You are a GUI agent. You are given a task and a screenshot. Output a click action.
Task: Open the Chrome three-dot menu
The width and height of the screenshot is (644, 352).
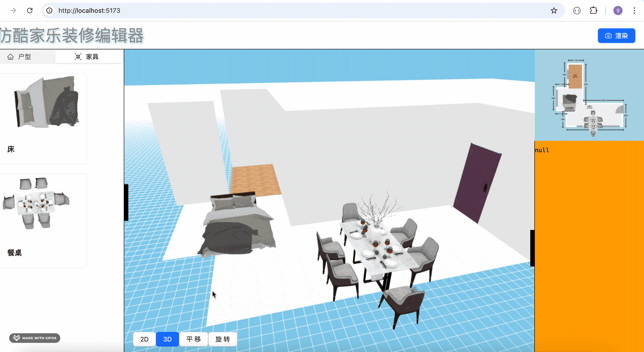(x=634, y=11)
